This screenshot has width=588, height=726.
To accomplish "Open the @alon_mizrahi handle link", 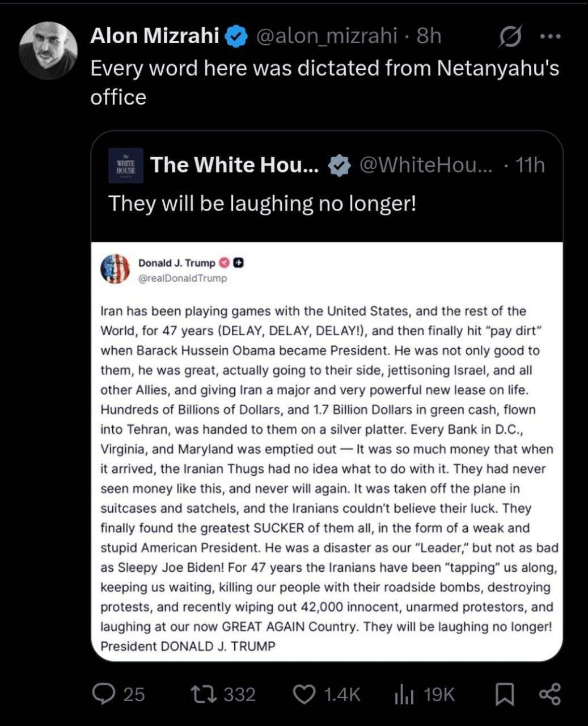I will tap(327, 36).
